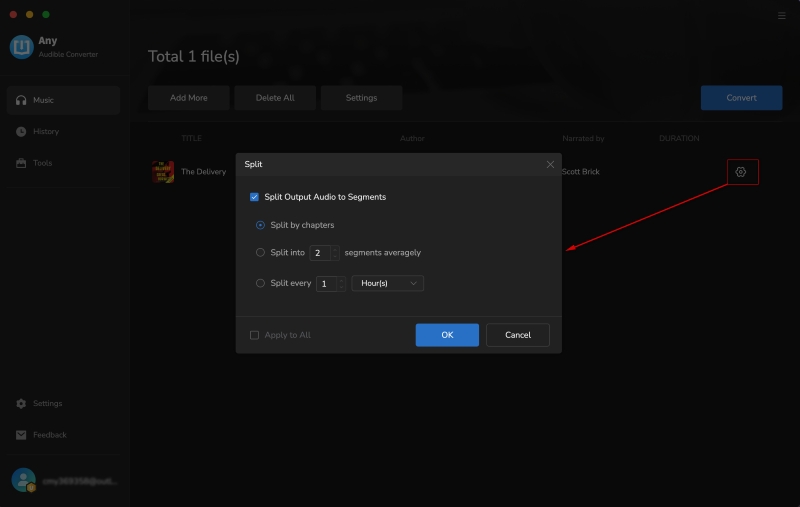The height and width of the screenshot is (507, 800).
Task: Click the DURATION column header
Action: [x=679, y=138]
